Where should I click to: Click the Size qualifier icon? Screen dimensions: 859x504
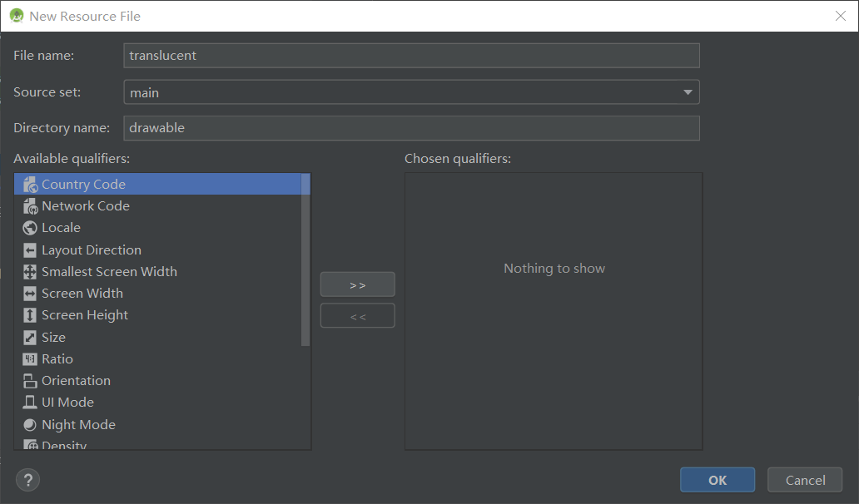pos(30,338)
